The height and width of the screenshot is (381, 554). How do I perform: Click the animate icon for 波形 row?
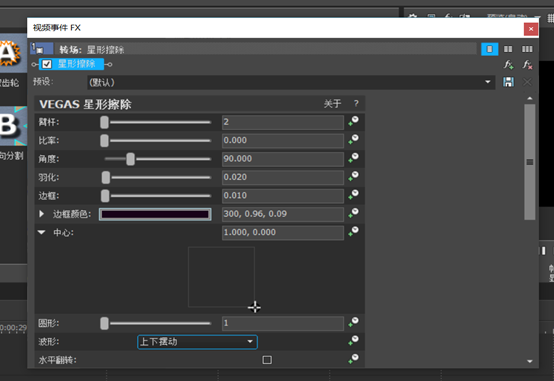(353, 341)
